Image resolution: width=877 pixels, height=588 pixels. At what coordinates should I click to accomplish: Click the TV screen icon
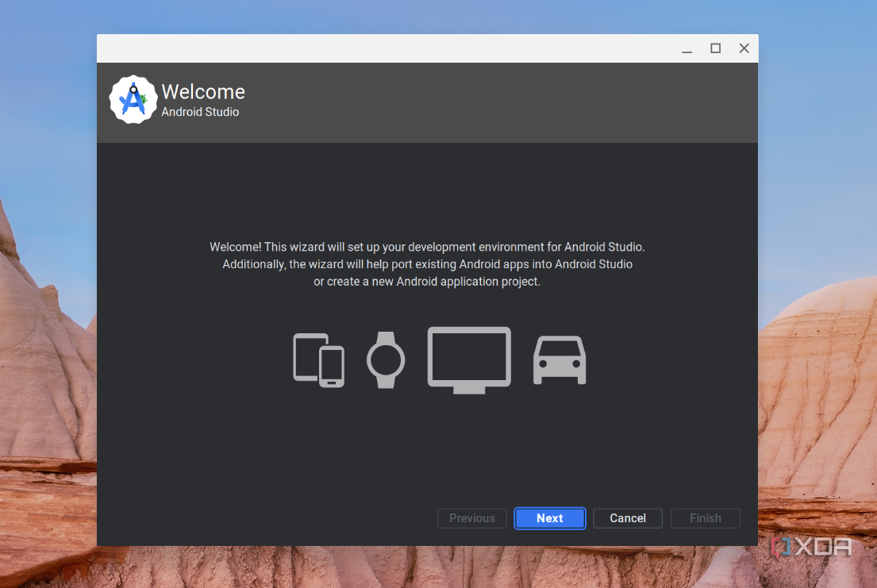[x=469, y=360]
